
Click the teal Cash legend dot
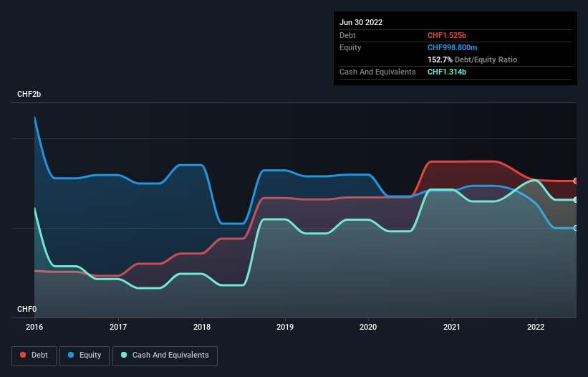coord(124,355)
